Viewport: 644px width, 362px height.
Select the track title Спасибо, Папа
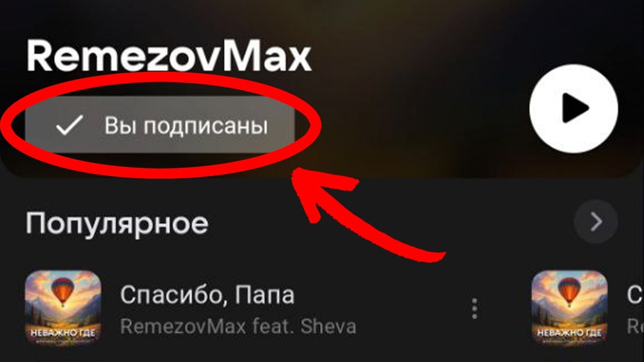207,294
